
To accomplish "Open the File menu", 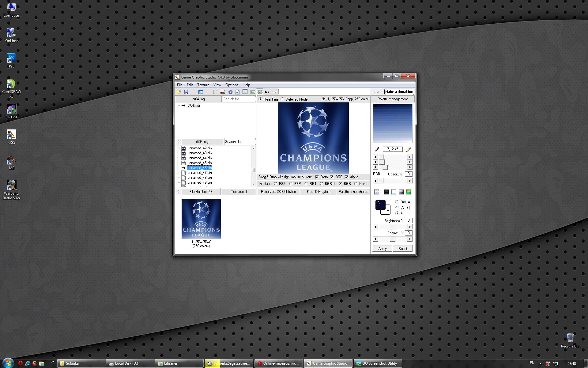I will tap(180, 85).
